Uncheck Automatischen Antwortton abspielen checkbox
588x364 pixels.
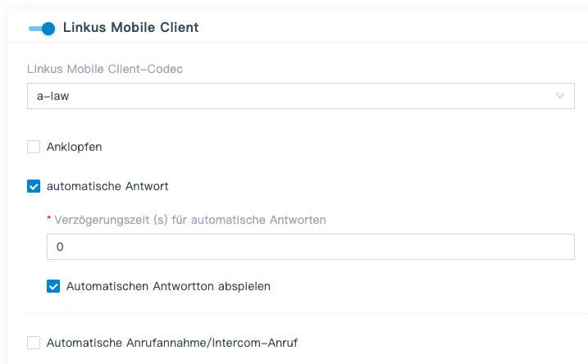point(53,286)
